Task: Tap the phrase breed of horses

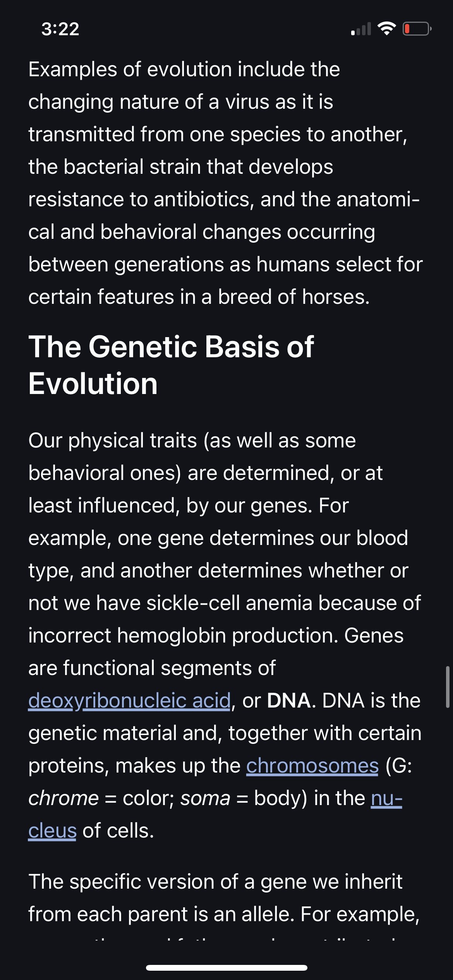Action: pyautogui.click(x=293, y=297)
